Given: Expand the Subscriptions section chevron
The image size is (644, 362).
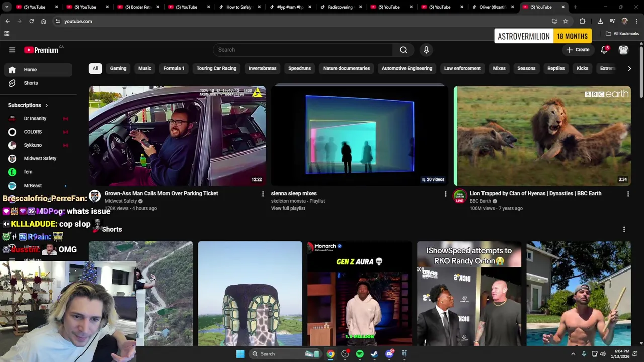Looking at the screenshot, I should 46,105.
